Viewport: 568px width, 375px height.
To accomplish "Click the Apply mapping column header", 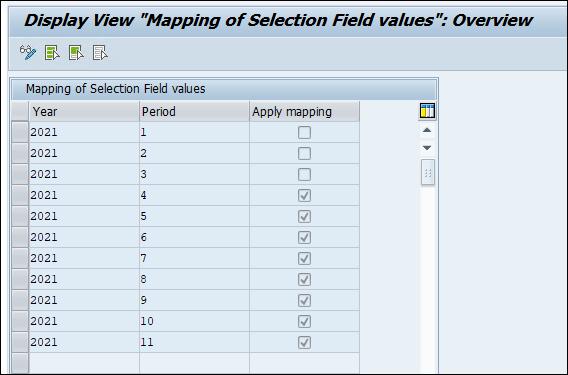I will (305, 111).
